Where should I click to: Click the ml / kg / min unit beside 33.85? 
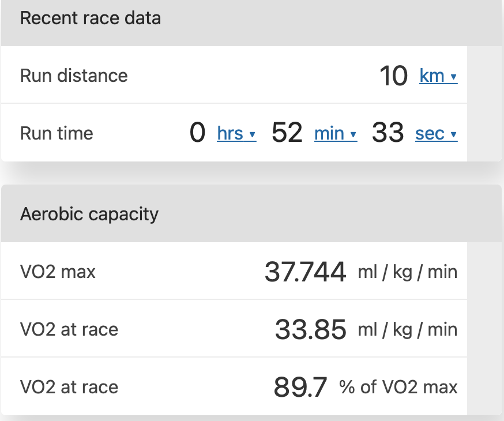[407, 329]
